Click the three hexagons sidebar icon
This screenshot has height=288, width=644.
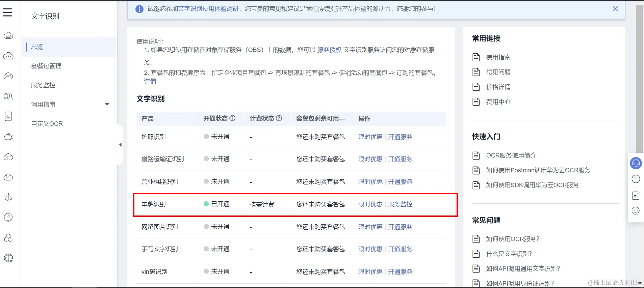click(8, 238)
